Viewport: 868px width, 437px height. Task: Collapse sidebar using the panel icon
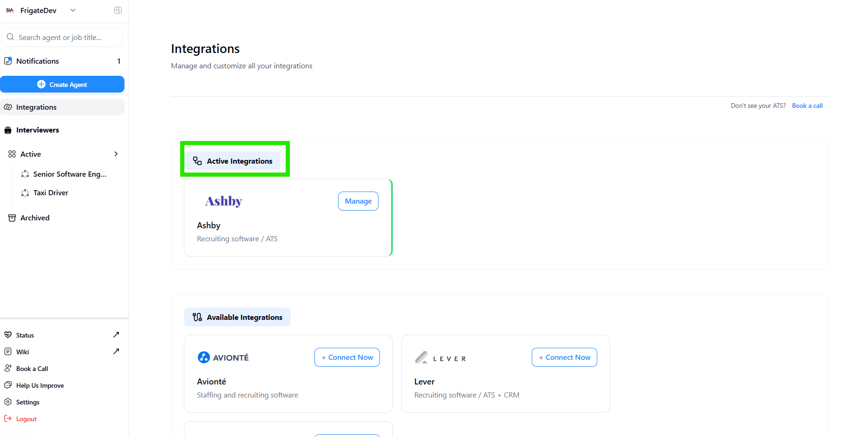118,10
